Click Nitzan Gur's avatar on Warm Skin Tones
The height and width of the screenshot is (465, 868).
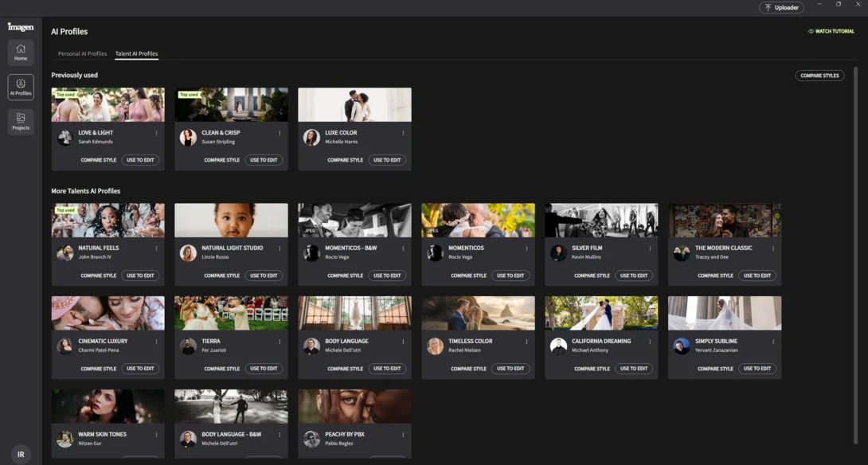[65, 439]
